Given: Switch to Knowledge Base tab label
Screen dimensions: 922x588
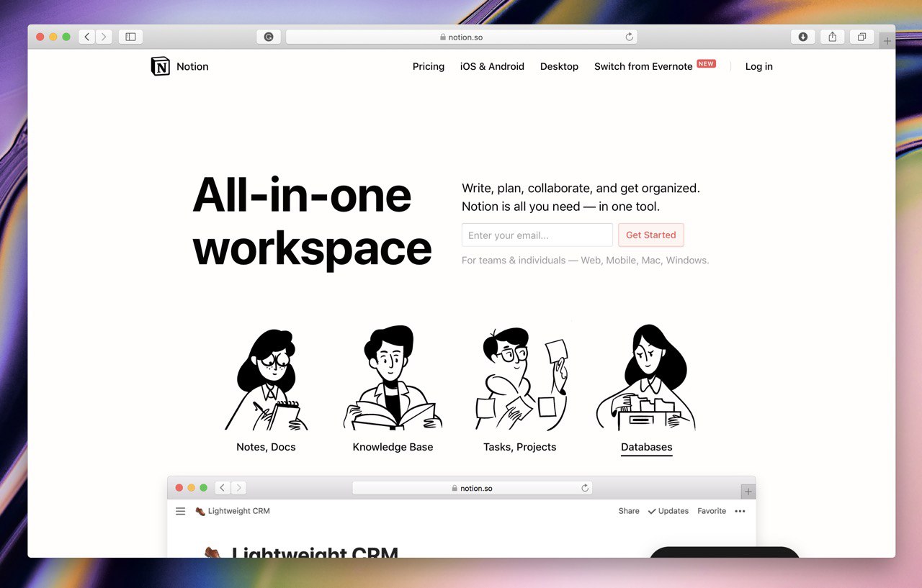Looking at the screenshot, I should pos(393,447).
